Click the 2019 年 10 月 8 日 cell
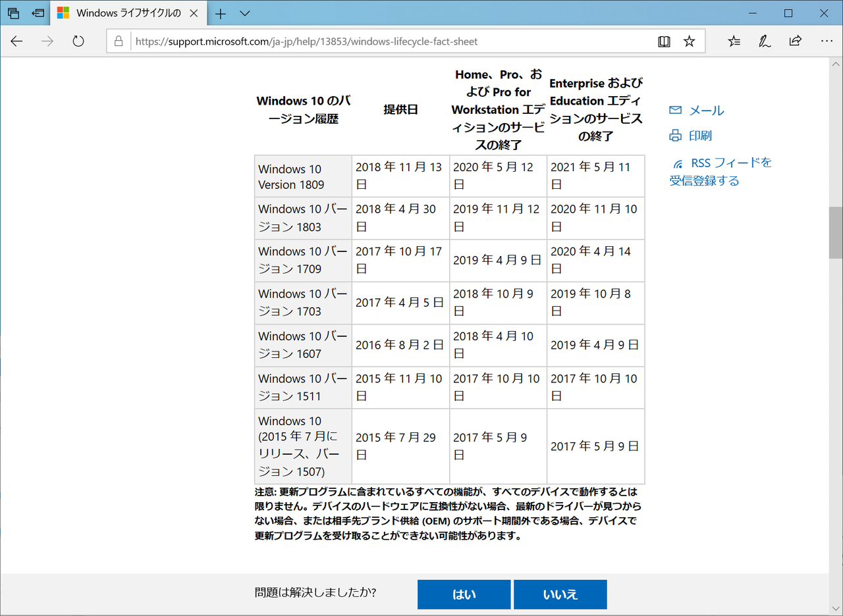The height and width of the screenshot is (616, 843). tap(595, 303)
